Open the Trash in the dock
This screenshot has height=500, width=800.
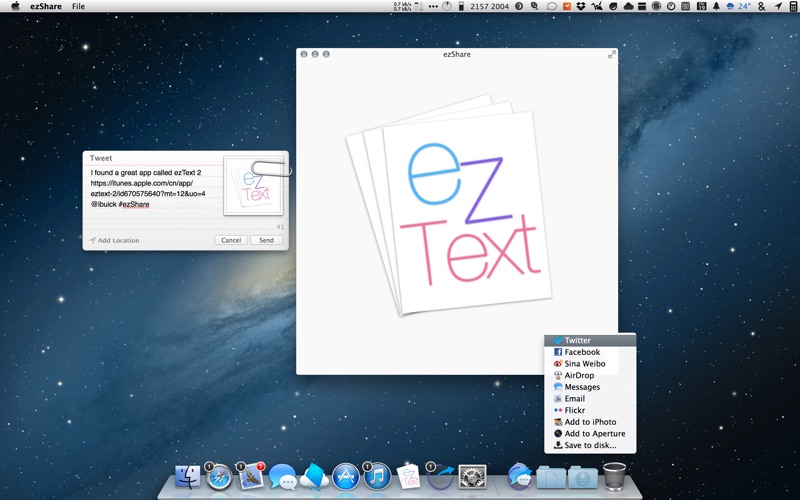pos(614,477)
